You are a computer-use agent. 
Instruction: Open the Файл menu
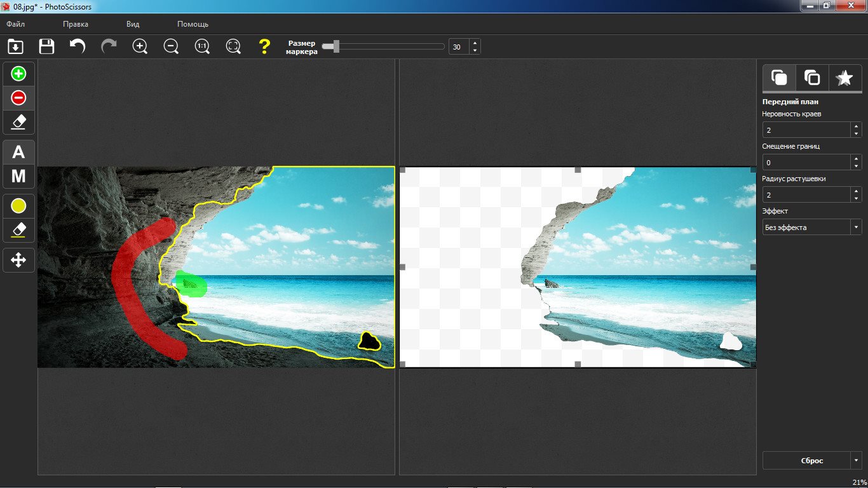16,24
